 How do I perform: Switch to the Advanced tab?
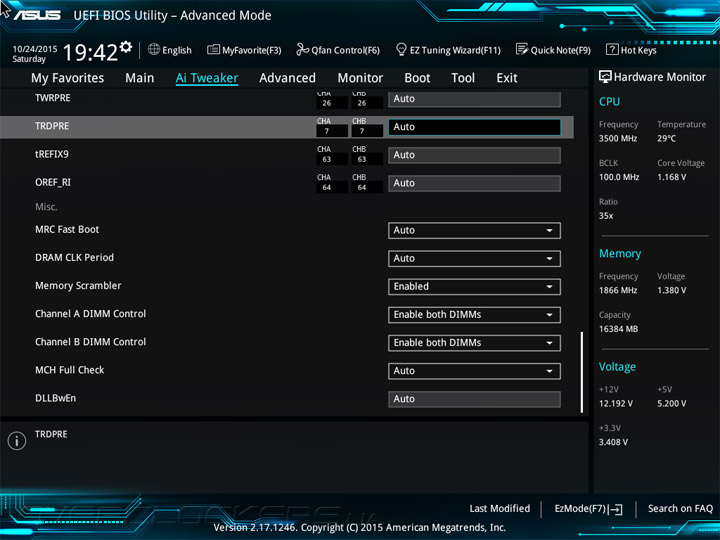pyautogui.click(x=287, y=78)
